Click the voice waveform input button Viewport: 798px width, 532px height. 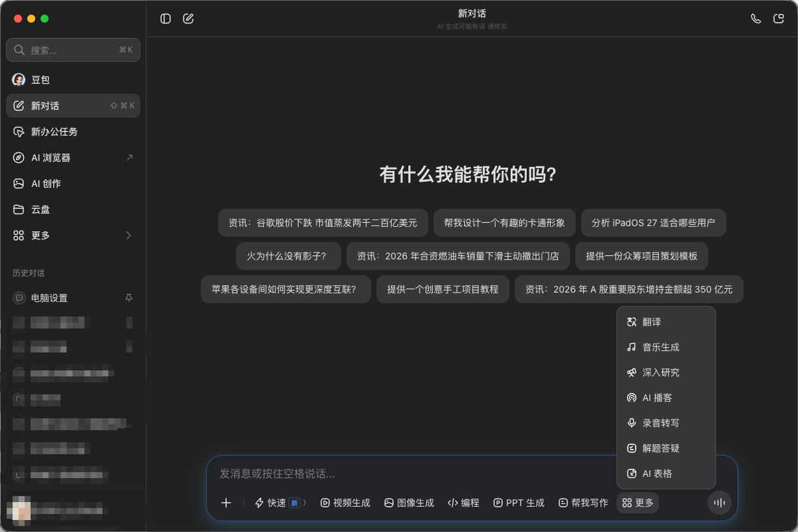[x=719, y=503]
